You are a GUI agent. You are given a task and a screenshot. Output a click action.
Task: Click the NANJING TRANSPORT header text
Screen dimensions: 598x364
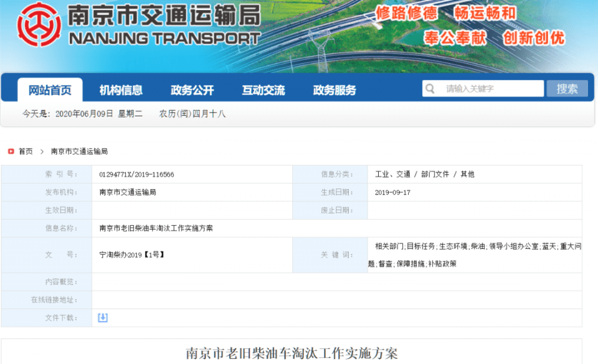click(164, 39)
